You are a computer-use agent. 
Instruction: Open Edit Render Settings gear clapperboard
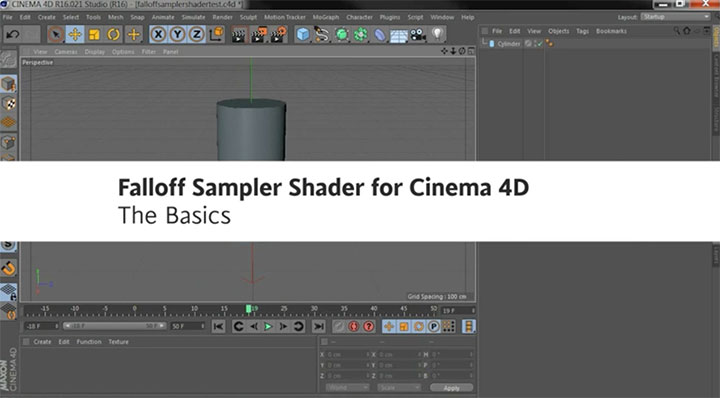(x=278, y=35)
